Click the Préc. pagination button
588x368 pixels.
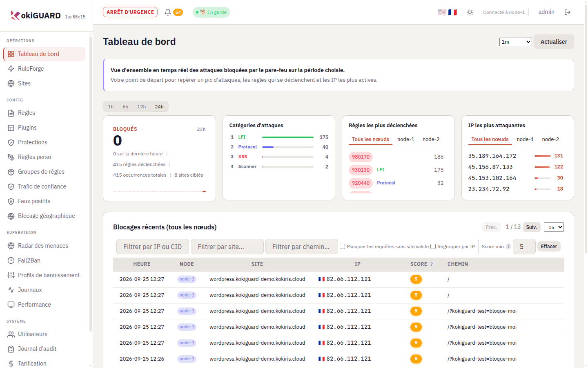click(x=492, y=227)
